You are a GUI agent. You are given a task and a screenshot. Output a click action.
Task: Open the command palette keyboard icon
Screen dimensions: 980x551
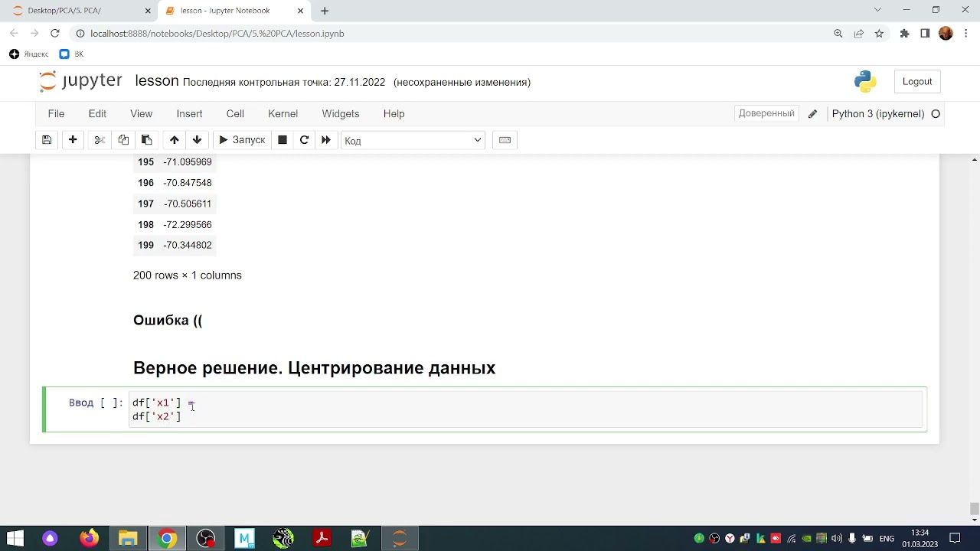coord(505,140)
